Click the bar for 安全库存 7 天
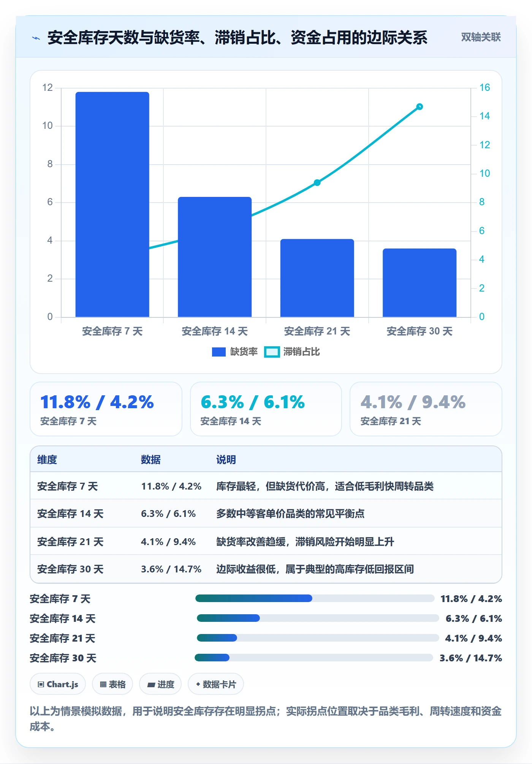The width and height of the screenshot is (532, 764). (112, 204)
